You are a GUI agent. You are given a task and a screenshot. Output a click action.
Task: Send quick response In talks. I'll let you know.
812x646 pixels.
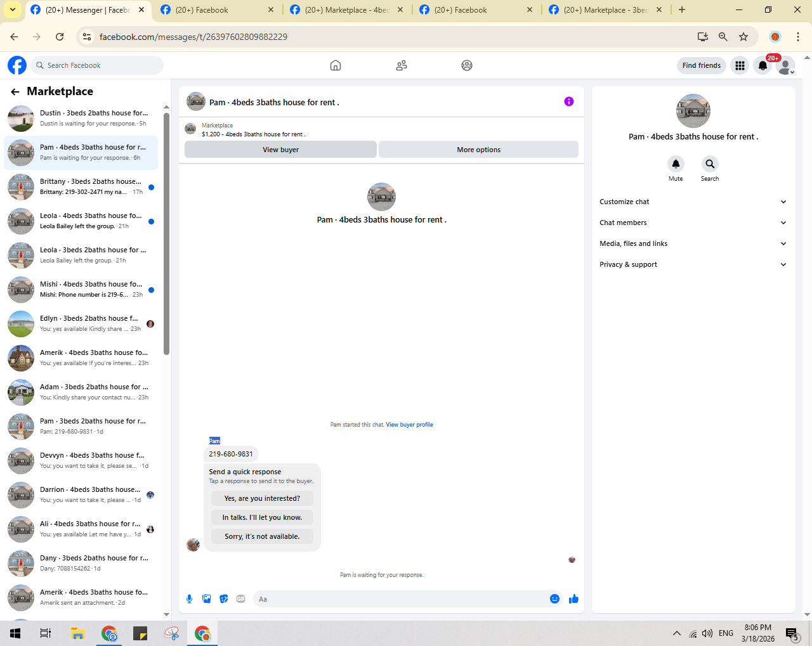[262, 517]
